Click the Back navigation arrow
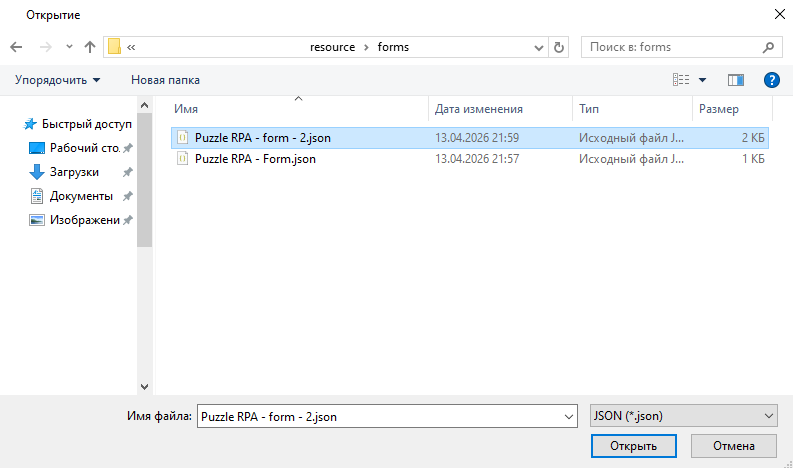Image resolution: width=793 pixels, height=468 pixels. 16,47
